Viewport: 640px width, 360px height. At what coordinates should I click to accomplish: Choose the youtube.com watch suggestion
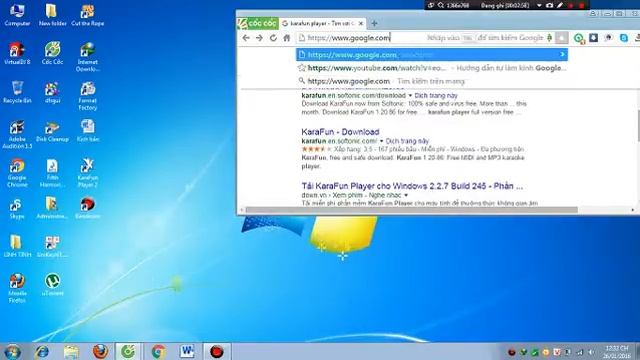[x=432, y=68]
